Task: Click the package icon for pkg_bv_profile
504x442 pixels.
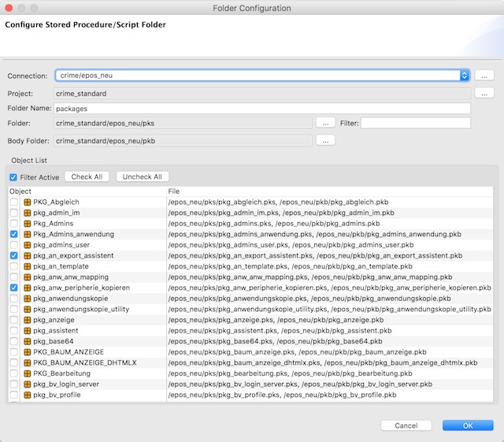Action: [28, 395]
